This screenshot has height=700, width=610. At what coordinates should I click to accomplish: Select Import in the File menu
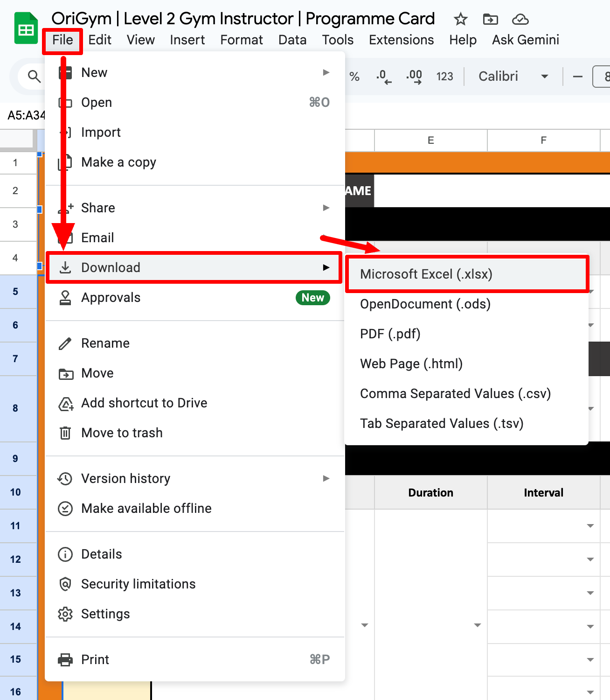coord(195,132)
